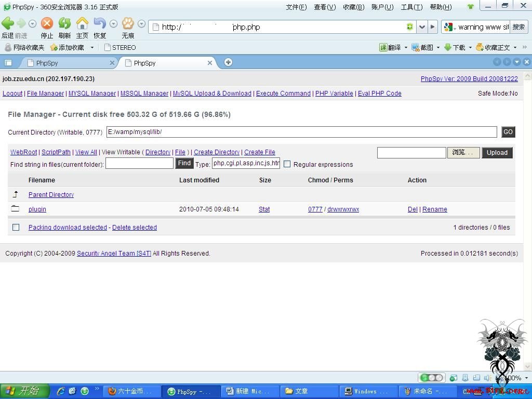The width and height of the screenshot is (532, 399).
Task: Click the Current Directory path field
Action: [302, 132]
